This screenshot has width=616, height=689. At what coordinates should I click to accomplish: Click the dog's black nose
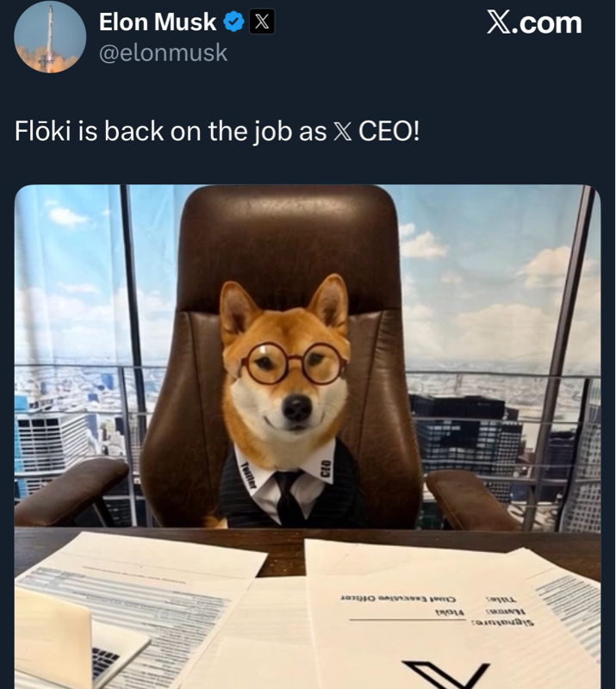(297, 407)
